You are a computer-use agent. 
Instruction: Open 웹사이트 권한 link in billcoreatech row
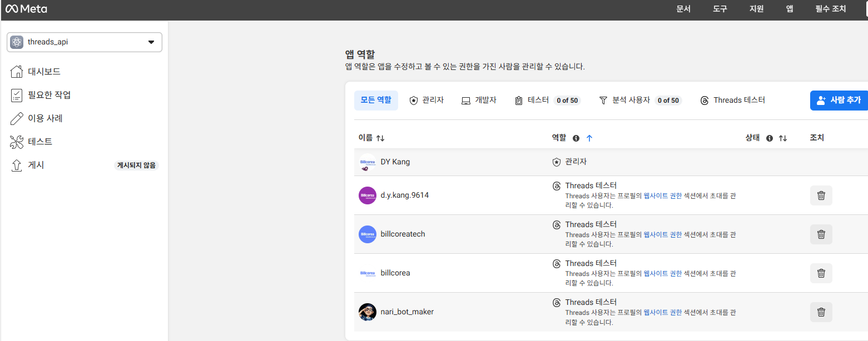pos(662,235)
